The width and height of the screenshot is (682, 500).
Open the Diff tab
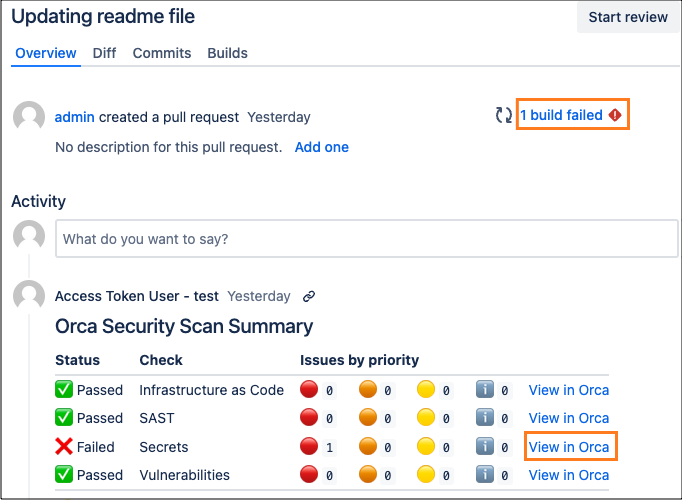tap(104, 53)
